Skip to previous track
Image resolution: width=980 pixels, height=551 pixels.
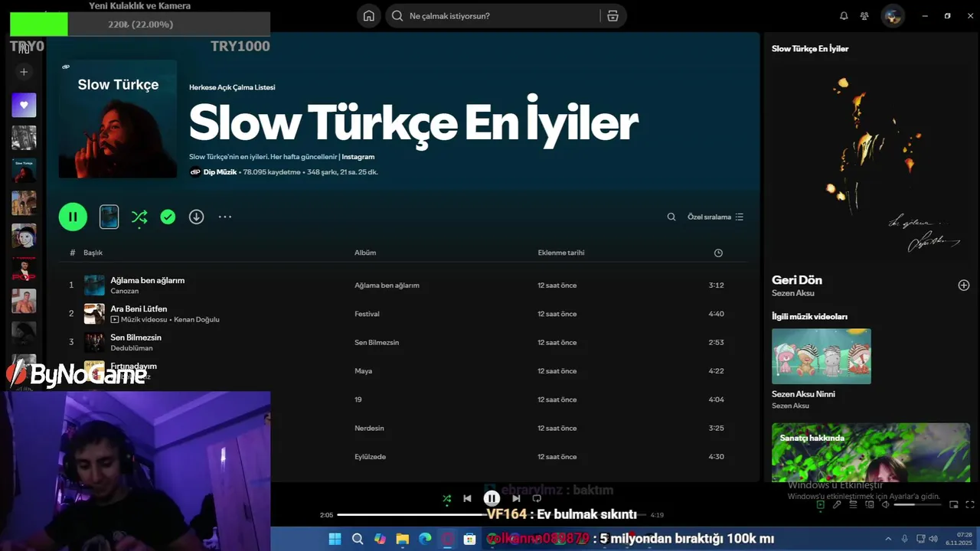click(467, 499)
